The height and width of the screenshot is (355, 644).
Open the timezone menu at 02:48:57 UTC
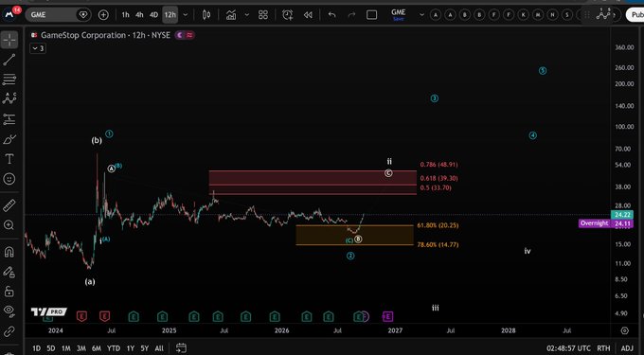[x=568, y=348]
